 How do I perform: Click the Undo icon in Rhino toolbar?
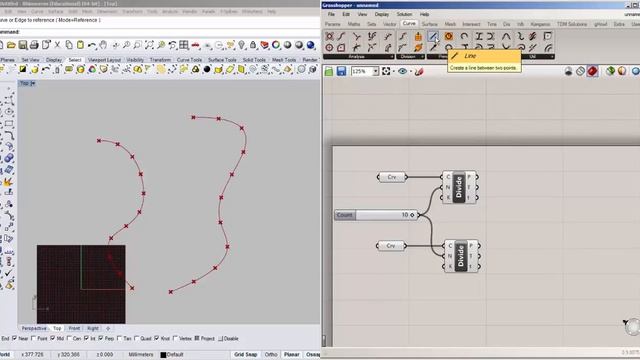[92, 45]
